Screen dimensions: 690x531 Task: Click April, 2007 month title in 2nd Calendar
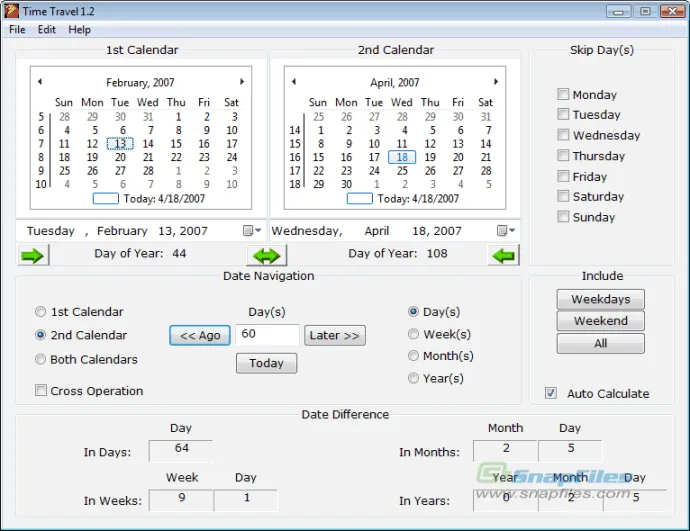click(x=395, y=82)
